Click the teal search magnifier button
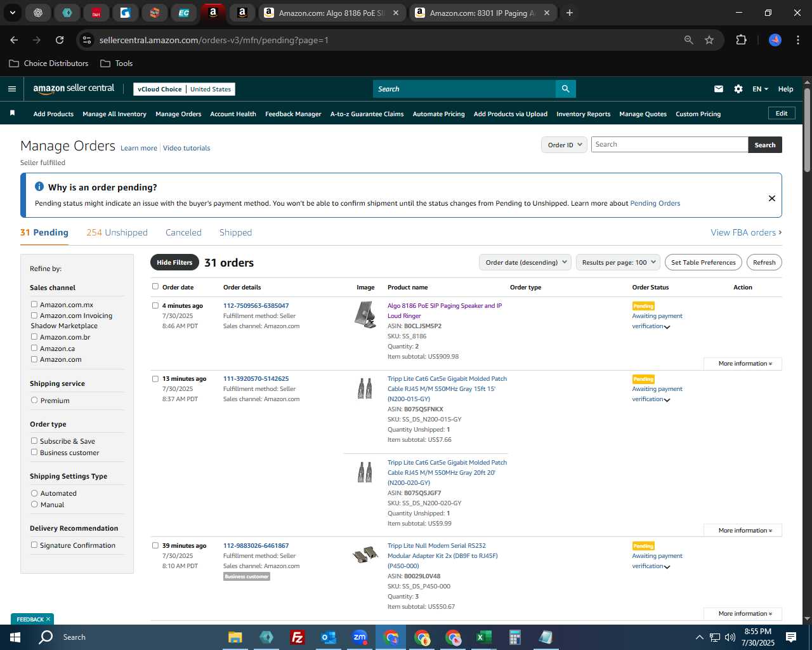Screen dimensions: 812x650 point(565,89)
